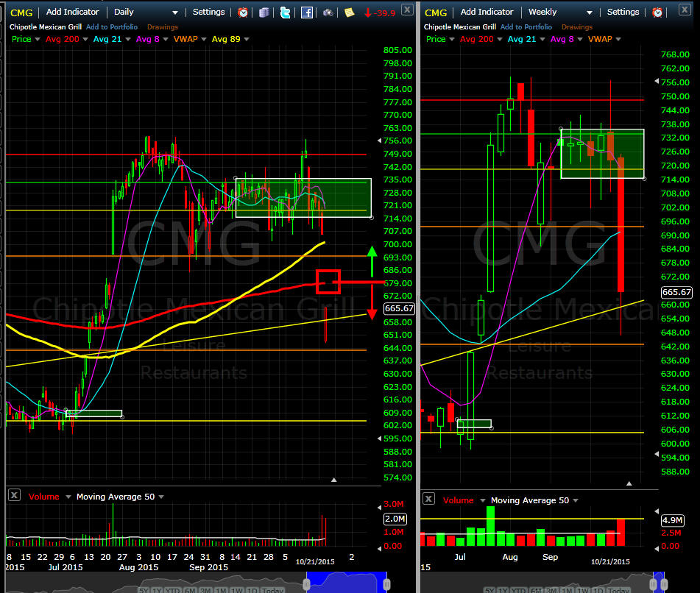The image size is (700, 593).
Task: Open the Weekly timeframe dropdown
Action: pyautogui.click(x=589, y=13)
